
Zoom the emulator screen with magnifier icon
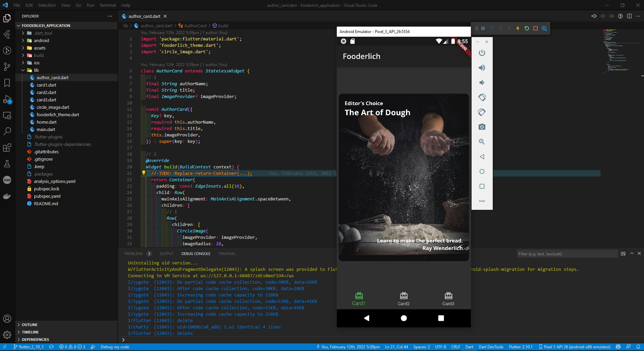[482, 142]
